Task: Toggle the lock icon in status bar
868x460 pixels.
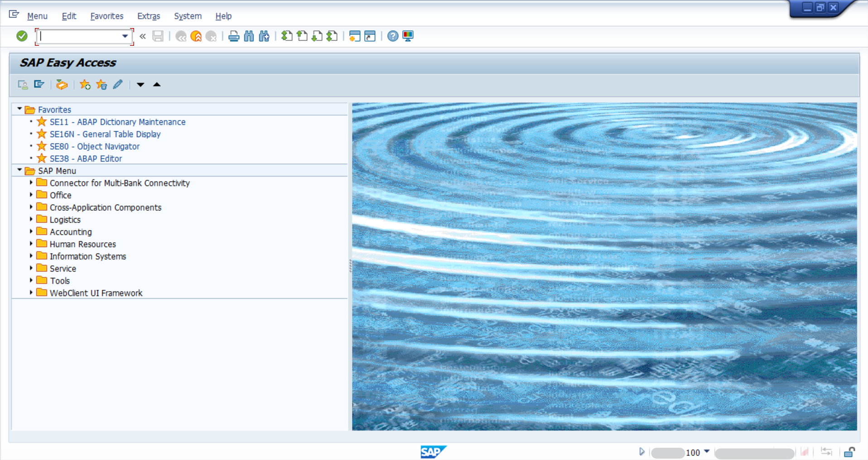Action: 849,452
